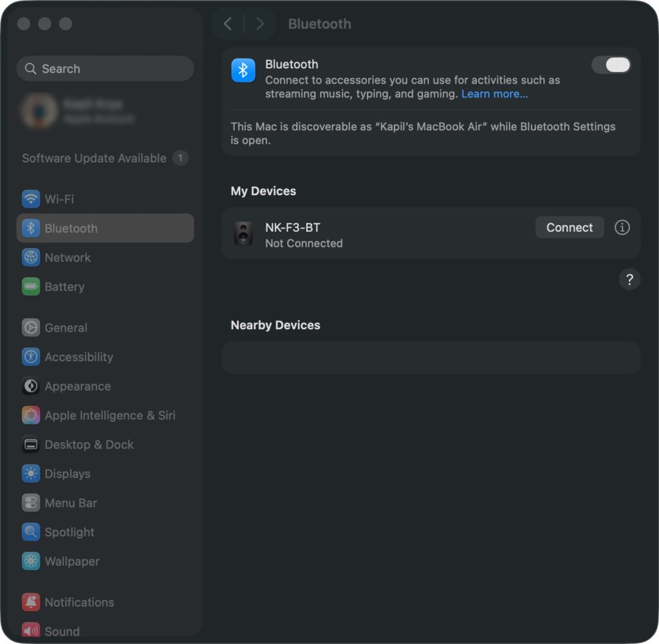Open Network settings globe icon
Image resolution: width=659 pixels, height=644 pixels.
pos(31,258)
